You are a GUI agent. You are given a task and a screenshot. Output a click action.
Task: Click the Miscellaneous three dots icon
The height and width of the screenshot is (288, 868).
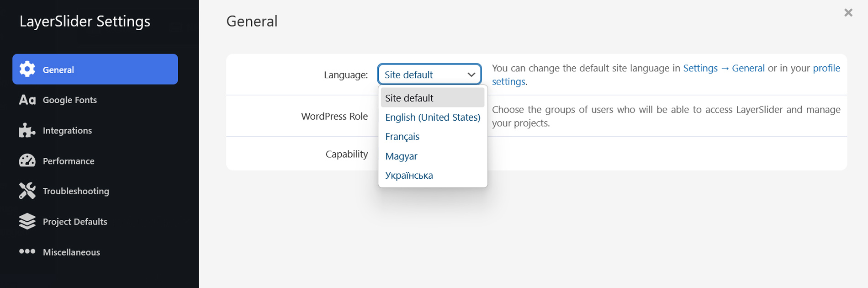click(x=27, y=251)
